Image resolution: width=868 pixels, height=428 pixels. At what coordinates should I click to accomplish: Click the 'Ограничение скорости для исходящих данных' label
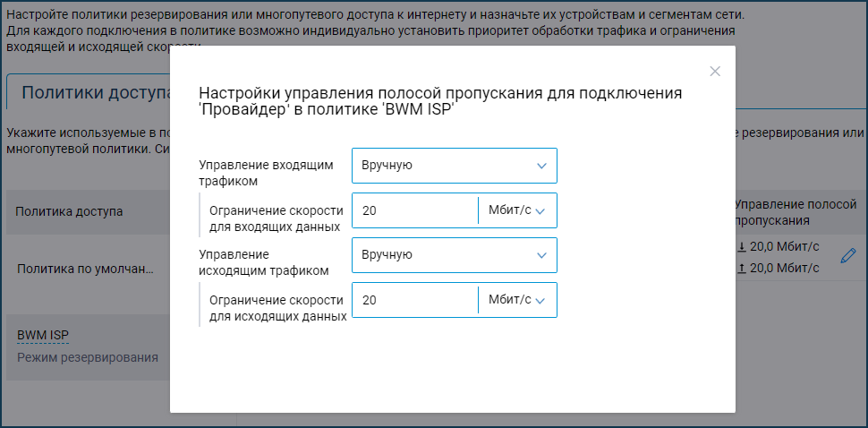click(276, 308)
